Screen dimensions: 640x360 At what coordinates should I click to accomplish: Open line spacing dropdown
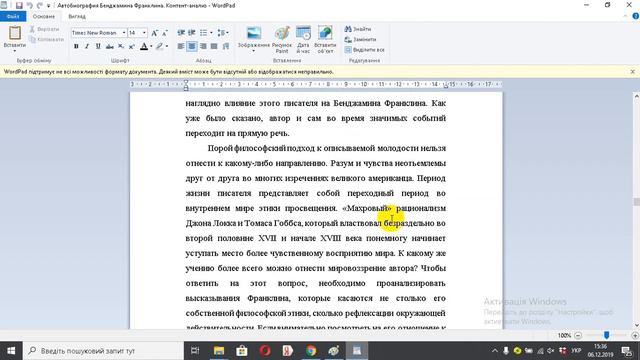[223, 33]
